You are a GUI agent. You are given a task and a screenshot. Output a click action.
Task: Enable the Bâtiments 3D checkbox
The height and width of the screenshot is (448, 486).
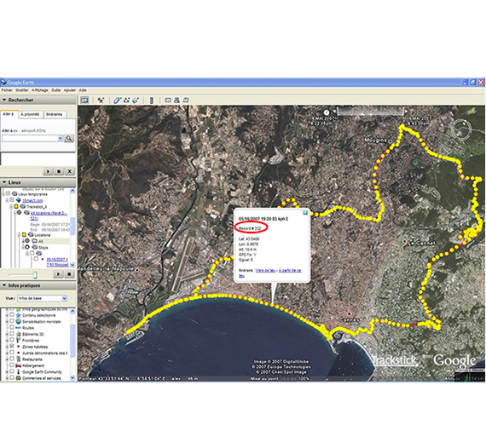12,334
